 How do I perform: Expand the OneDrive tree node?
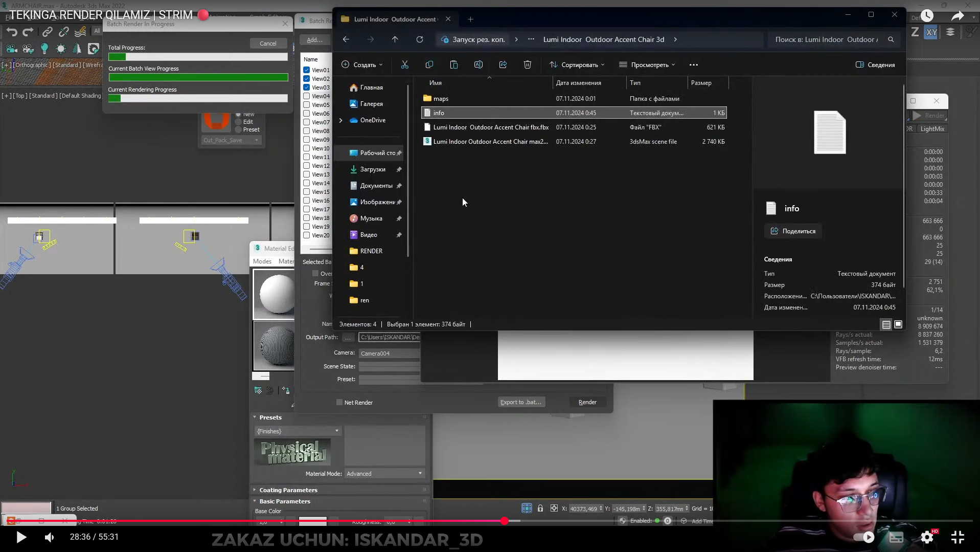click(341, 120)
